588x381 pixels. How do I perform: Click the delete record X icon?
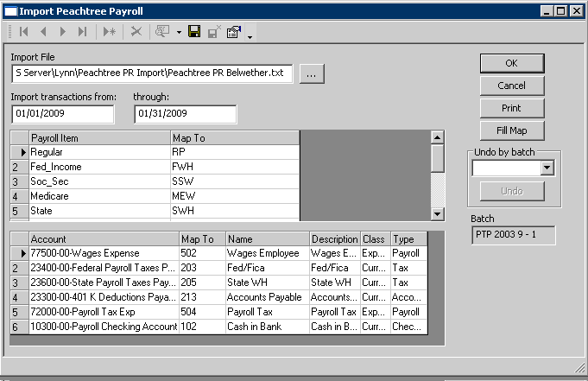136,32
